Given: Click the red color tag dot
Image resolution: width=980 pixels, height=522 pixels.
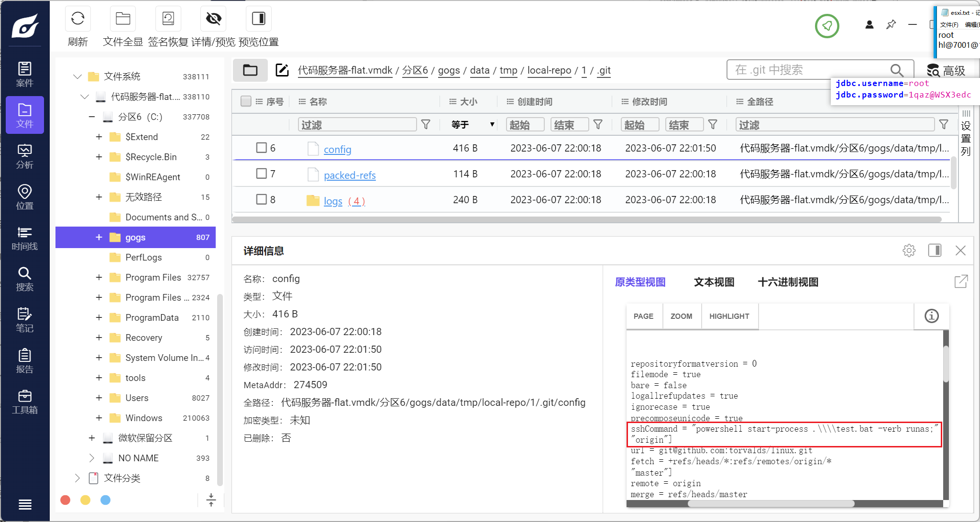Looking at the screenshot, I should pyautogui.click(x=66, y=500).
